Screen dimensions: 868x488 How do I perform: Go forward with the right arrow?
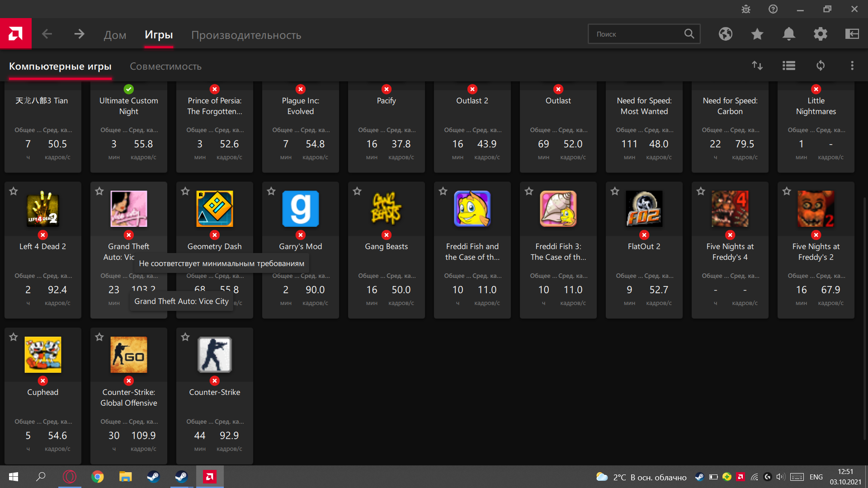pyautogui.click(x=79, y=34)
